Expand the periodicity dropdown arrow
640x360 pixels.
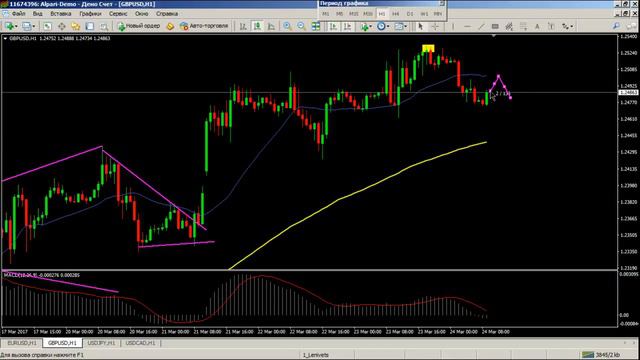click(x=388, y=26)
